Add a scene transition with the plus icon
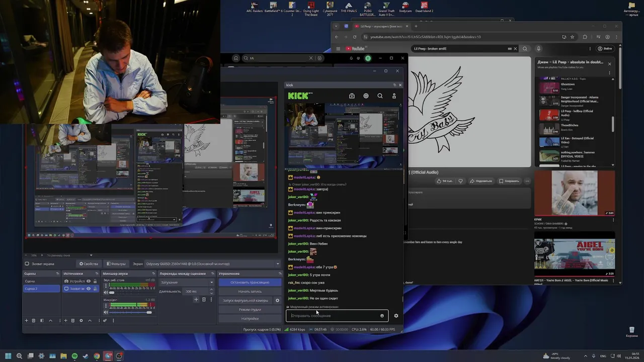This screenshot has height=362, width=644. coord(196,299)
